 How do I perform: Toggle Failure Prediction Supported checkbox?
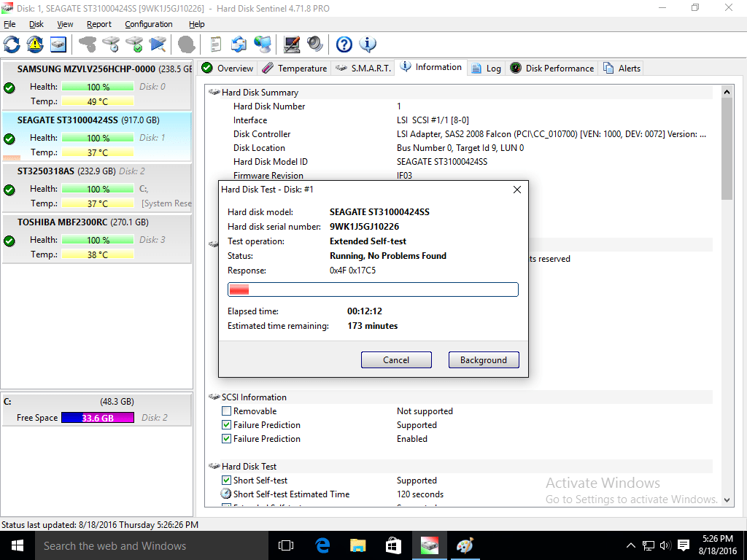tap(227, 425)
